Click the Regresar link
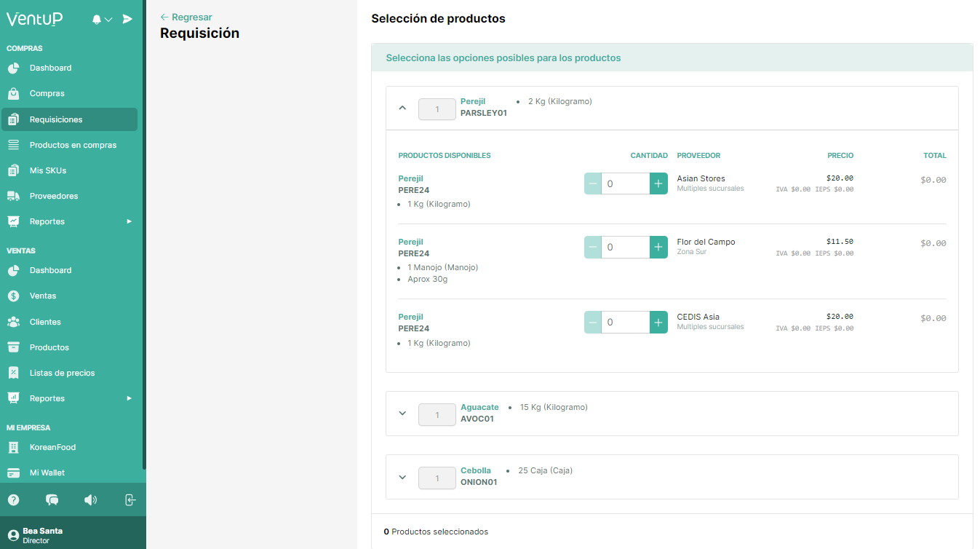 pos(187,17)
